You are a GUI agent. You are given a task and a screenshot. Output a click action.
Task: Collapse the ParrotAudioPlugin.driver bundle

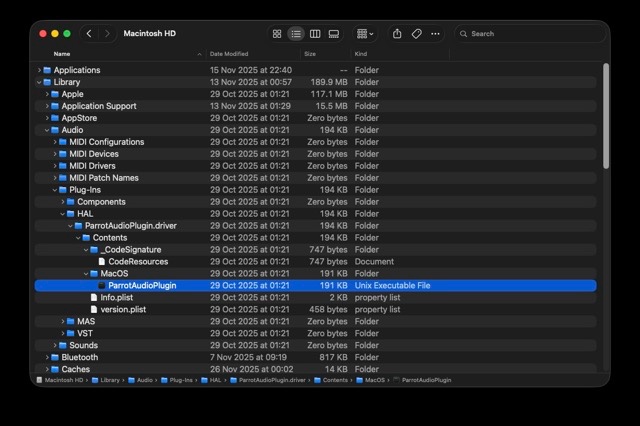70,226
